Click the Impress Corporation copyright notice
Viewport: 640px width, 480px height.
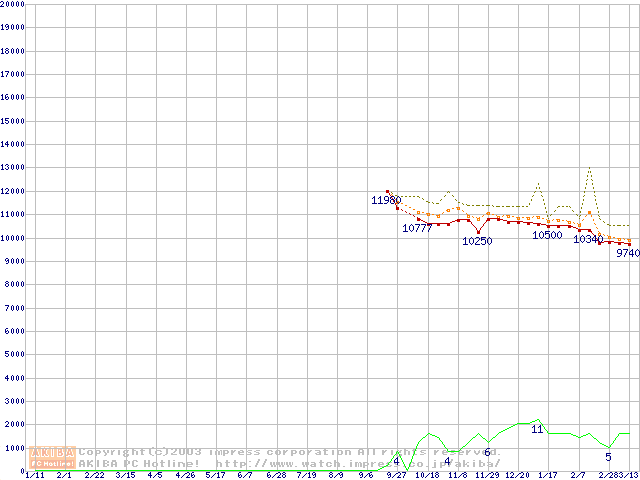click(x=290, y=451)
